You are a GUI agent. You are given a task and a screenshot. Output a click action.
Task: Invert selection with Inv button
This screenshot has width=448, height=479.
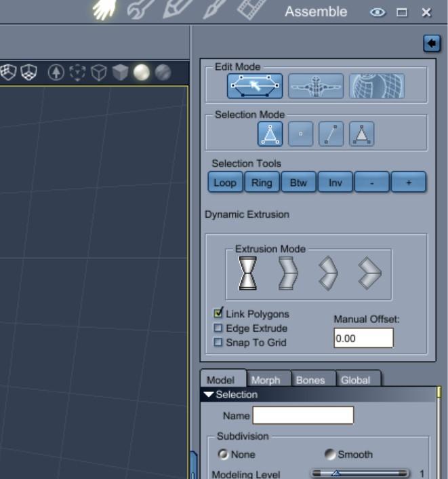coord(335,183)
